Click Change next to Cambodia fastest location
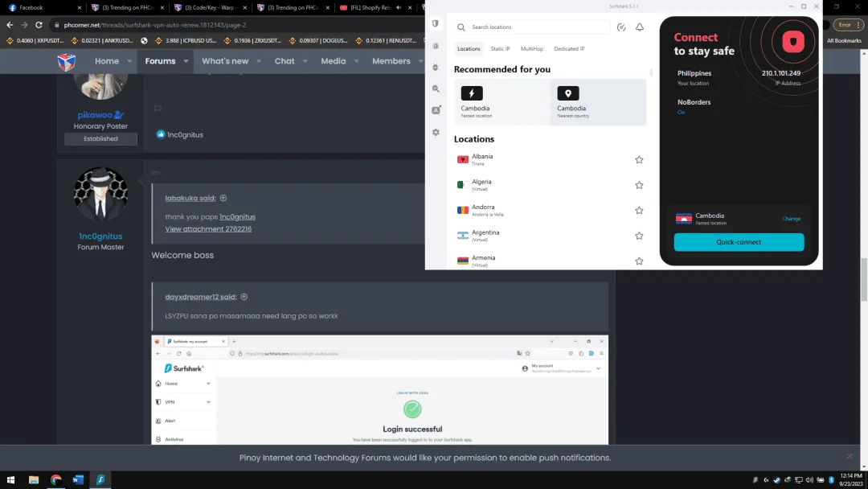The height and width of the screenshot is (489, 868). click(791, 219)
